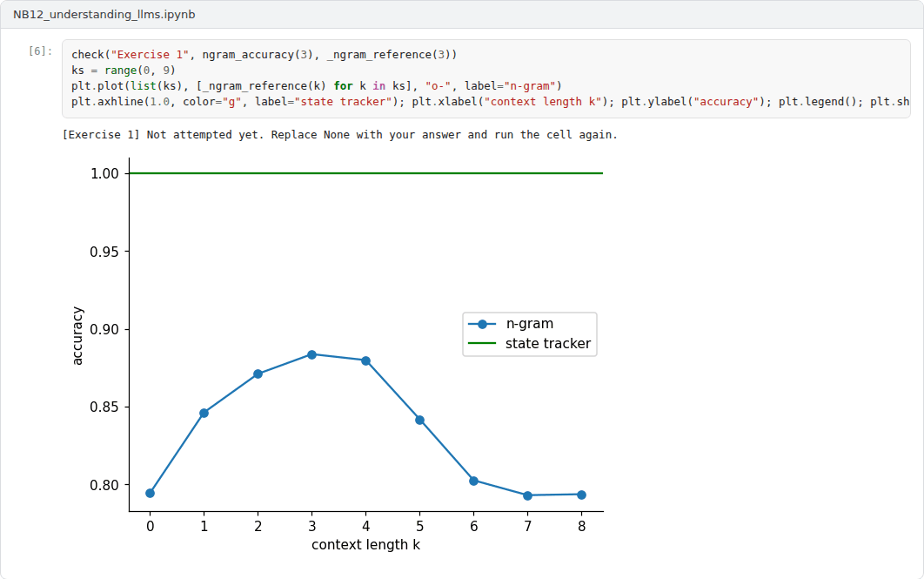Click the plt.plot code line
Image resolution: width=924 pixels, height=579 pixels.
(x=317, y=86)
